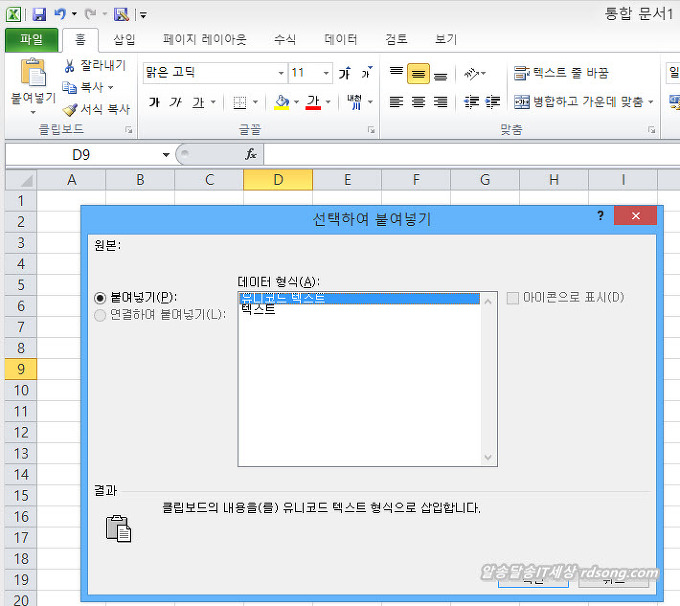Click the scissors Cut (잘라내기) icon
The width and height of the screenshot is (680, 606).
[70, 66]
